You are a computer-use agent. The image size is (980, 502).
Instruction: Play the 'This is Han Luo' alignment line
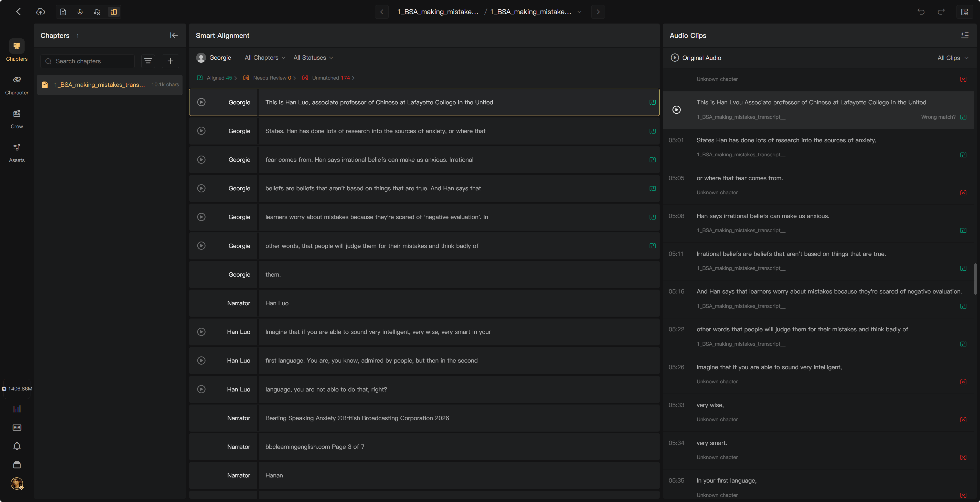201,102
